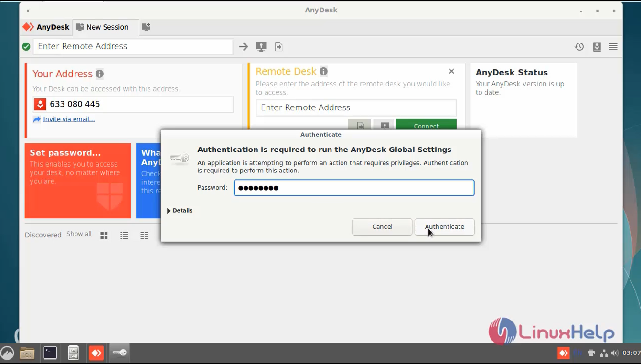Click the Authenticate button
This screenshot has width=641, height=364.
click(444, 227)
